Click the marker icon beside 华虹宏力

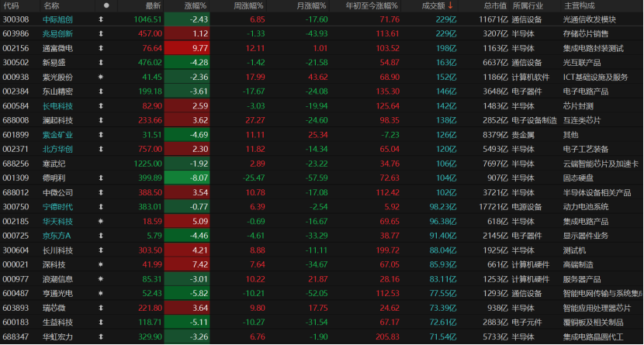point(101,336)
